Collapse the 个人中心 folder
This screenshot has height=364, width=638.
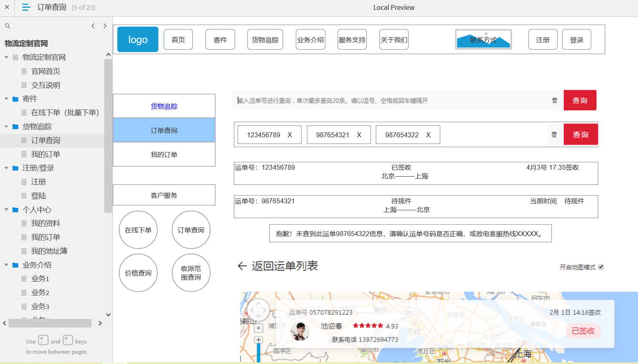point(6,209)
